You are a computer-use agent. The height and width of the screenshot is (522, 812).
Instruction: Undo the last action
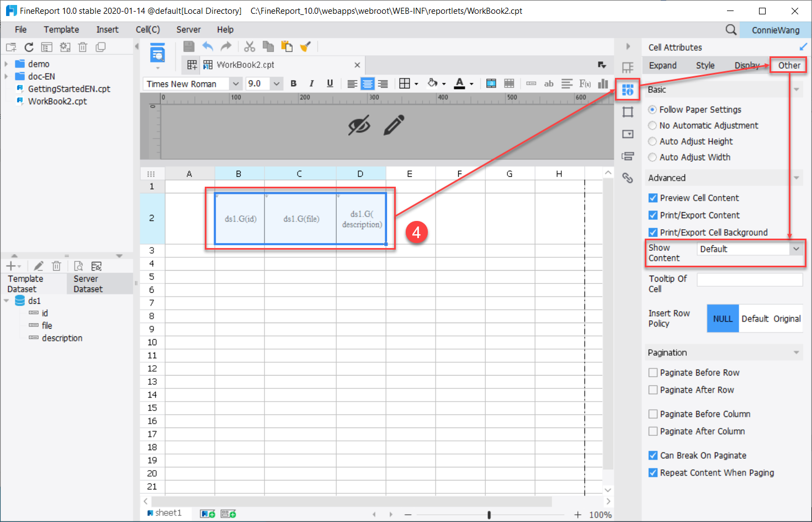(x=208, y=47)
